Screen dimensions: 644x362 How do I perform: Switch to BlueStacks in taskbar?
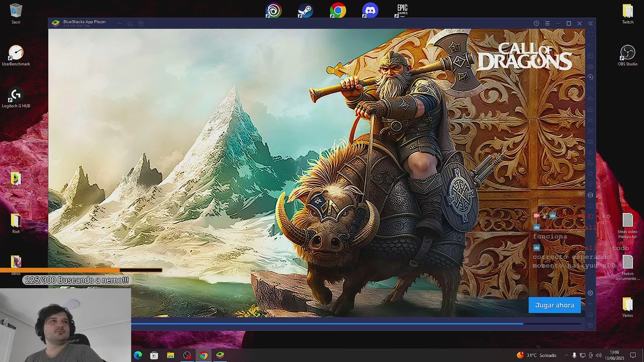220,355
